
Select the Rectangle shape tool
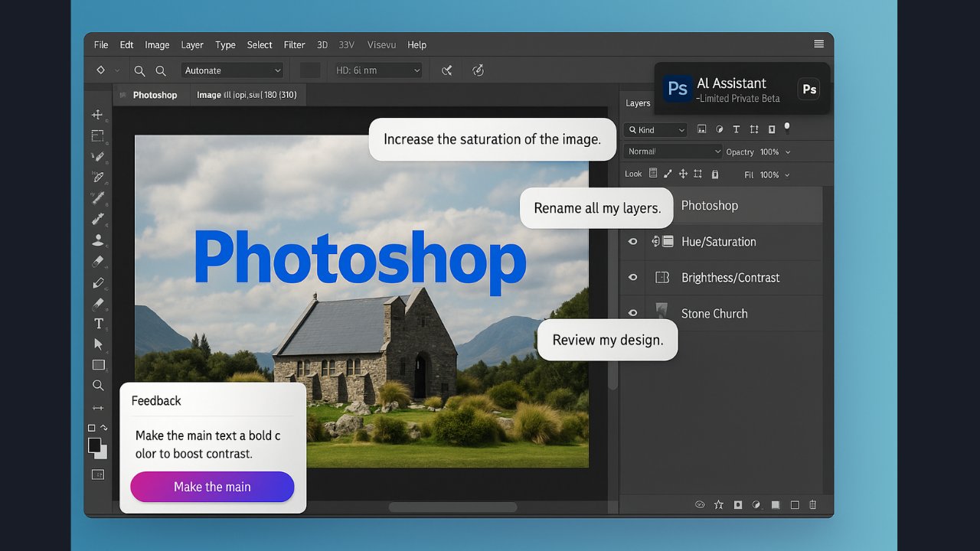98,365
